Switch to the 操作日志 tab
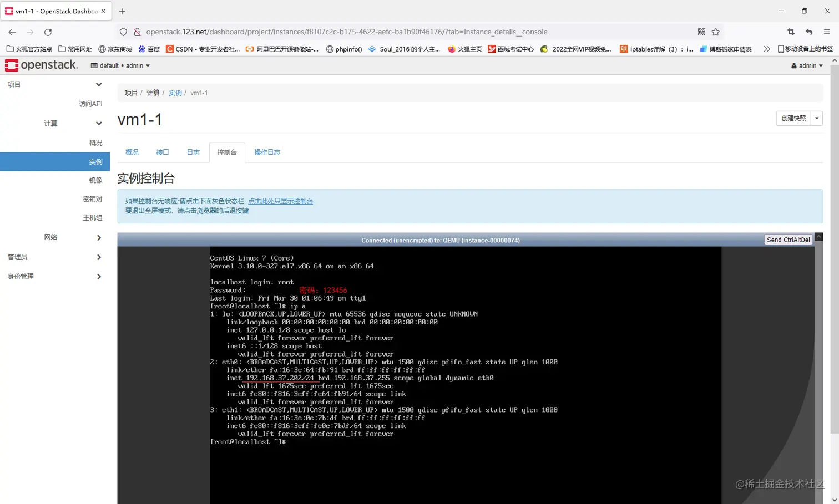The width and height of the screenshot is (839, 504). click(267, 152)
